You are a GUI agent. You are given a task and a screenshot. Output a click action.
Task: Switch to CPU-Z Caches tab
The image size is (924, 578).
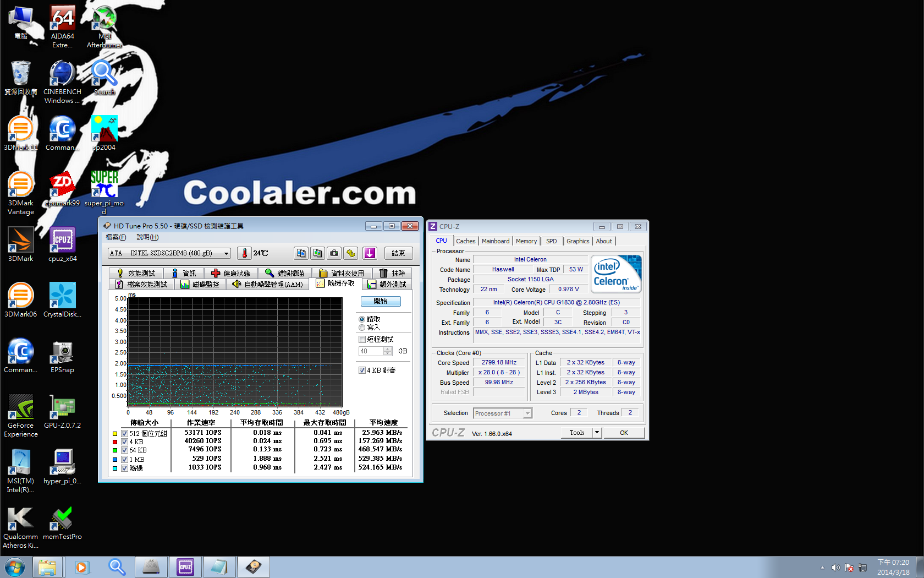466,241
